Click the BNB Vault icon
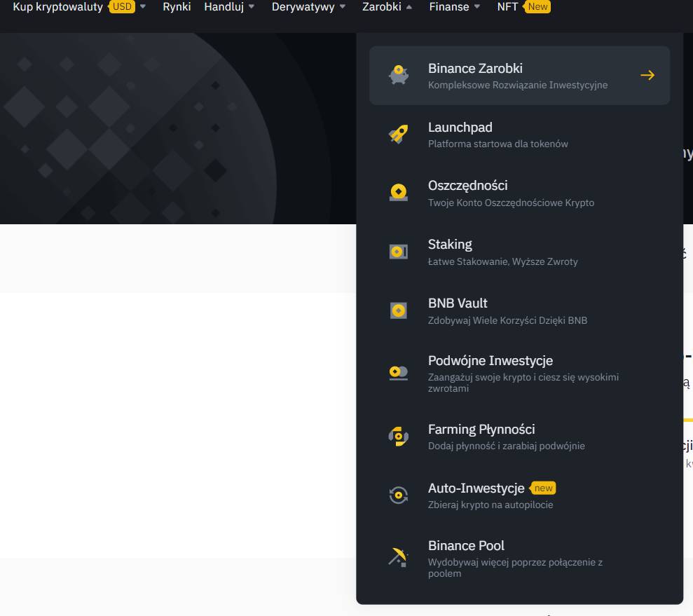 point(399,310)
